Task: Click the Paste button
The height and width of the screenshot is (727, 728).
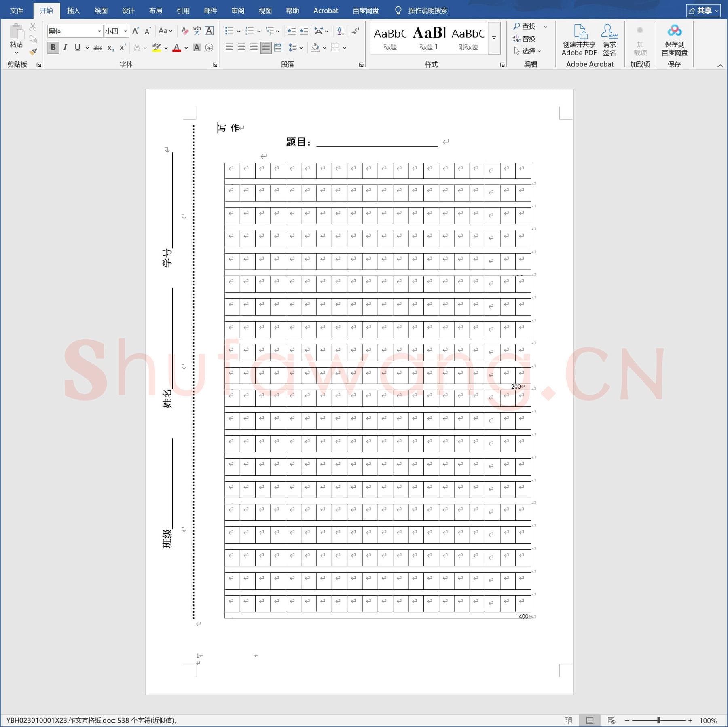Action: (x=16, y=36)
